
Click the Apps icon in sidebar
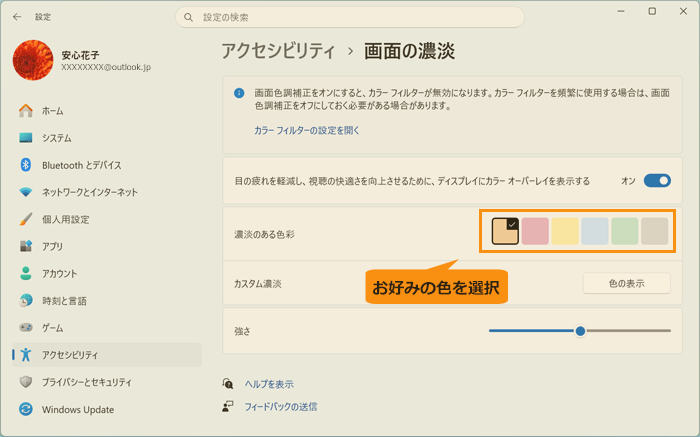[x=26, y=246]
